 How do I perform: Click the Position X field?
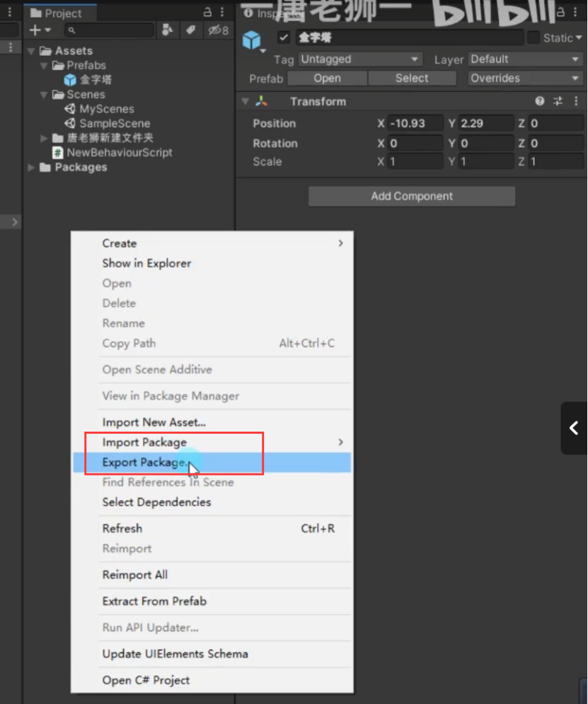tap(415, 123)
